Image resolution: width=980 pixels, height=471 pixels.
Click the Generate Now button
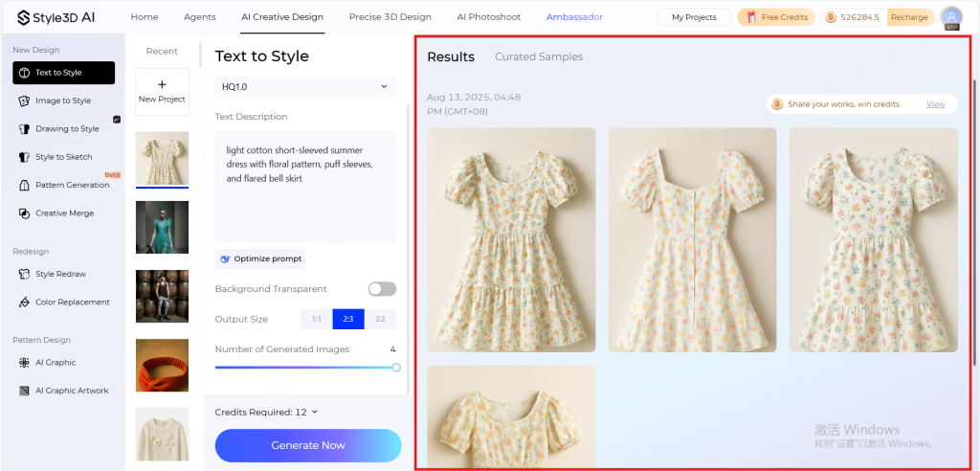308,445
